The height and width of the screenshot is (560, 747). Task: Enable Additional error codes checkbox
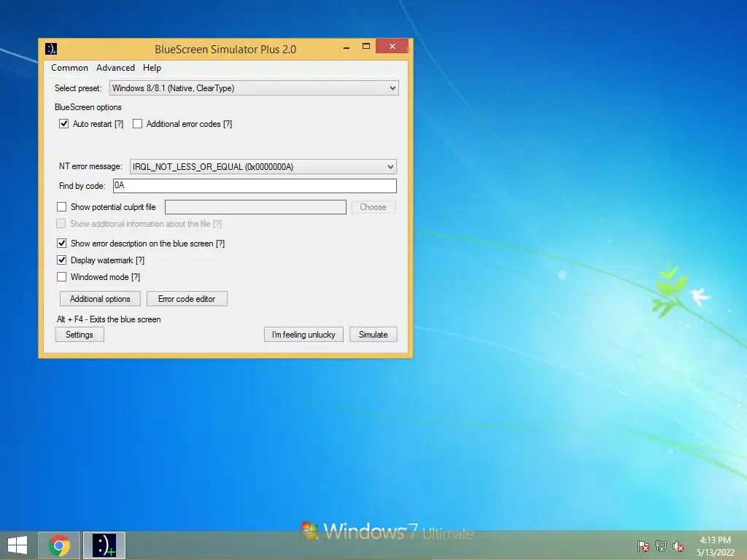(x=138, y=124)
